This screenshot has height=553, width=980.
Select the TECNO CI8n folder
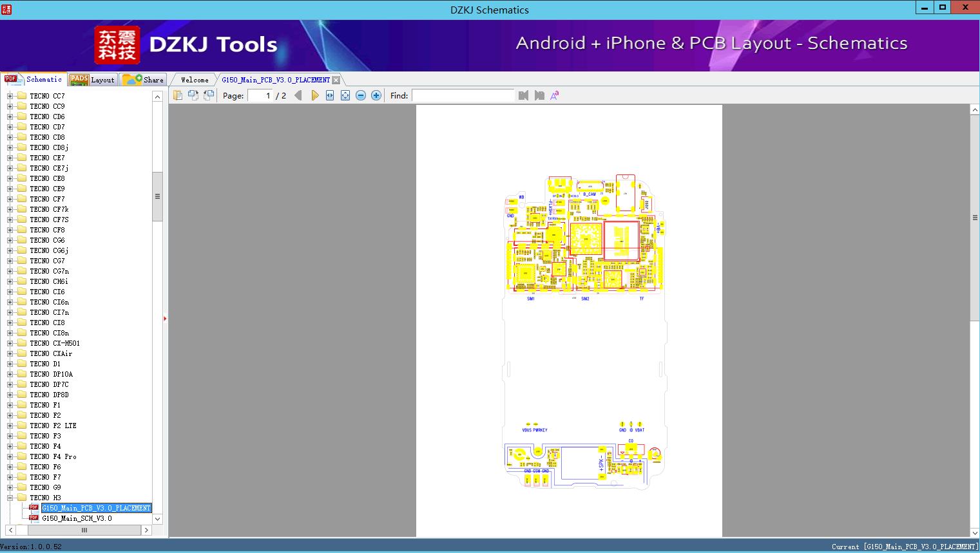tap(49, 333)
